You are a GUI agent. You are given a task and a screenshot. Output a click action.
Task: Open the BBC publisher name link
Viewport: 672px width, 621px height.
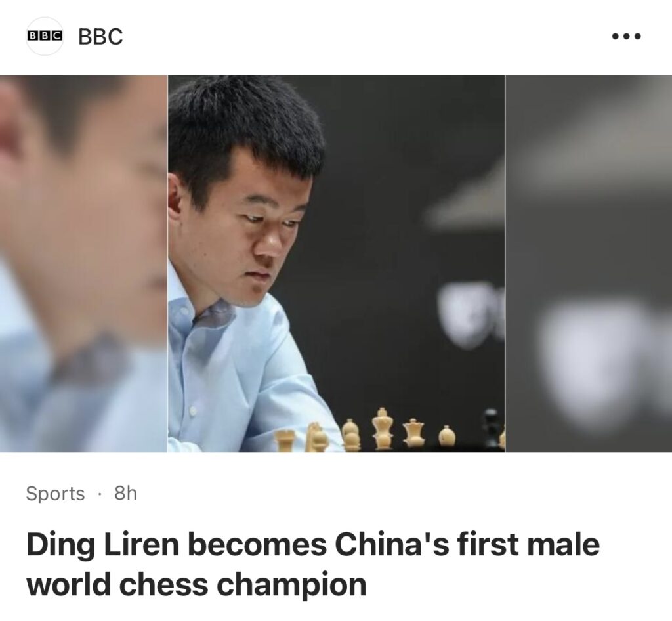coord(100,36)
